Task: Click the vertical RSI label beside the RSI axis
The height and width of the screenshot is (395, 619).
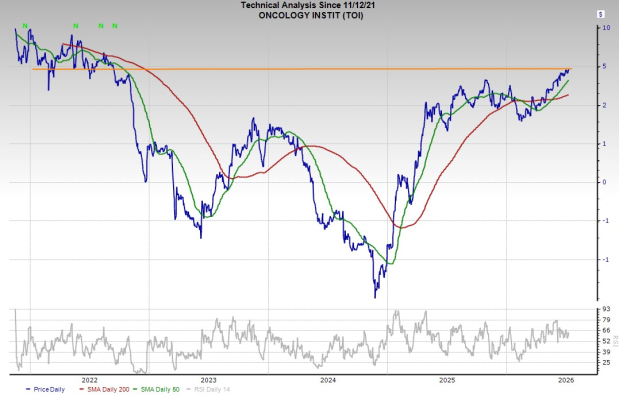Action: [x=615, y=341]
